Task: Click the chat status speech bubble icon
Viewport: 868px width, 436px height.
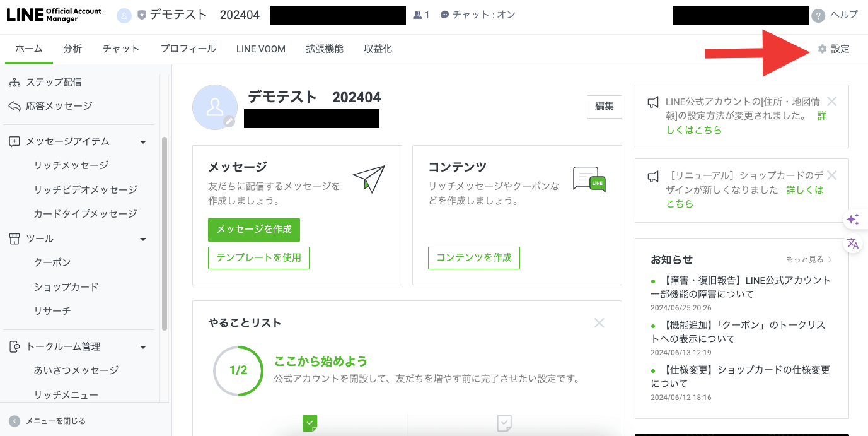Action: point(445,15)
